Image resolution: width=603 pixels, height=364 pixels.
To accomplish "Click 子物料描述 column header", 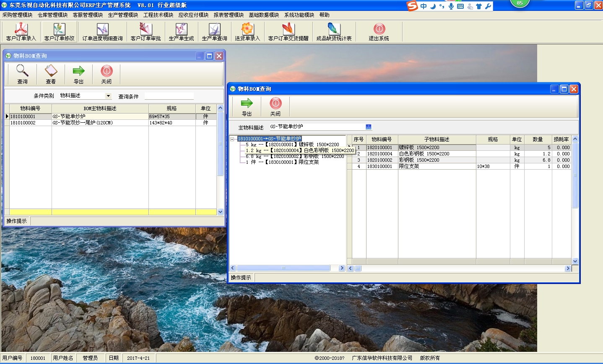I will (x=437, y=139).
